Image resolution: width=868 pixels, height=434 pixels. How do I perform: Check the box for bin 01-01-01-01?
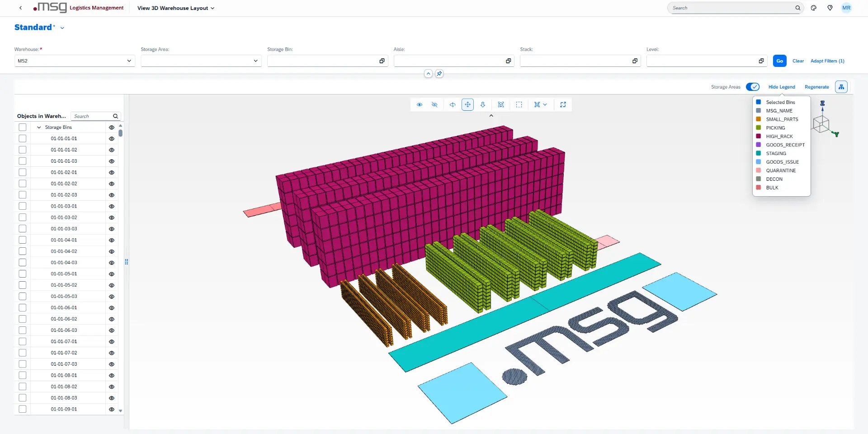[x=23, y=139]
